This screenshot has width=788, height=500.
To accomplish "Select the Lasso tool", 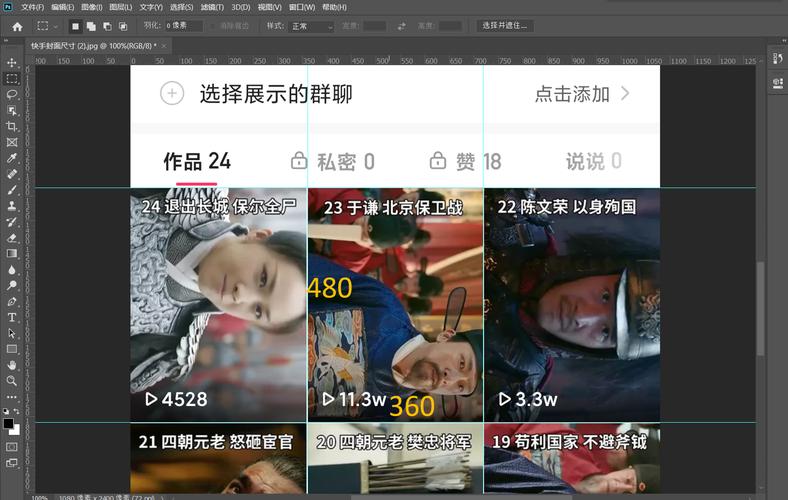I will click(x=12, y=94).
